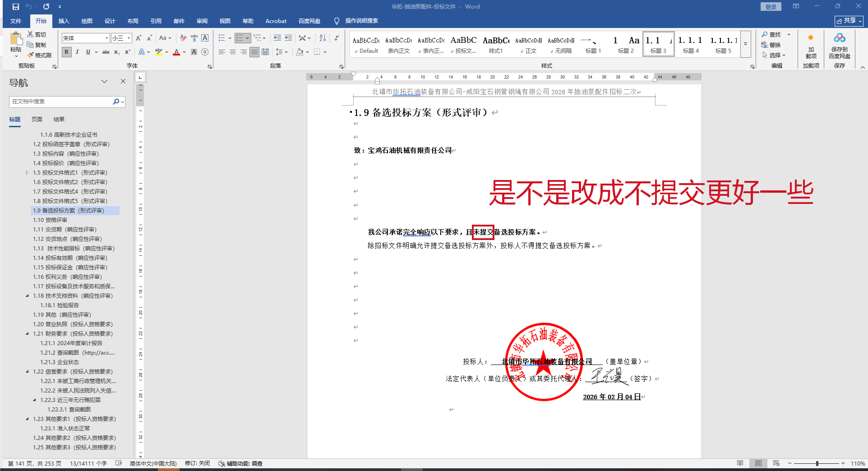Open the bullet list style dropdown arrow
Screen dimensions: 868x471
230,38
